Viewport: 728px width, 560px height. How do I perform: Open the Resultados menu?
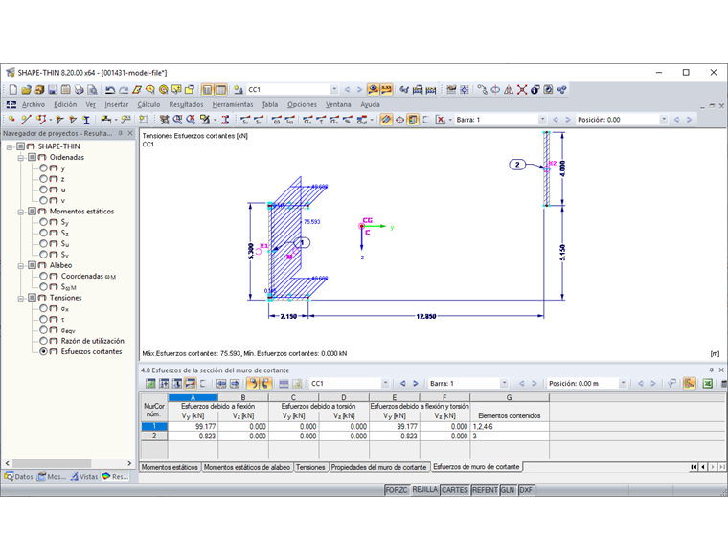coord(186,104)
